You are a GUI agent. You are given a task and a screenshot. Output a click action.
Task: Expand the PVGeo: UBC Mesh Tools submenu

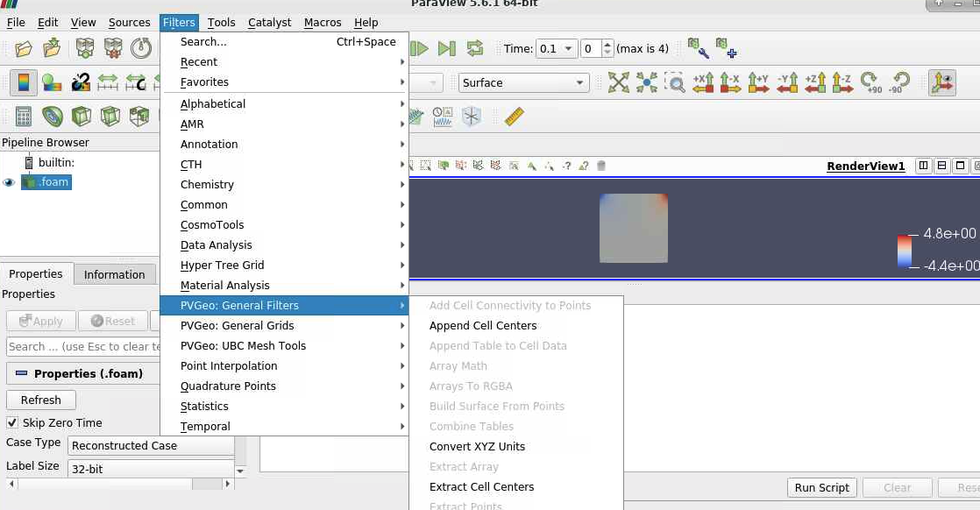coord(284,345)
